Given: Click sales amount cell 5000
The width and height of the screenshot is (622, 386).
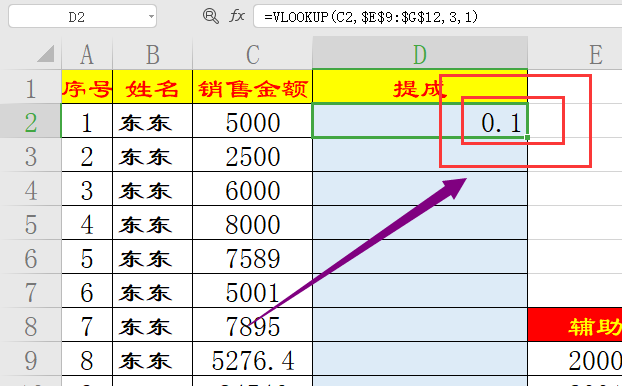Looking at the screenshot, I should [253, 121].
